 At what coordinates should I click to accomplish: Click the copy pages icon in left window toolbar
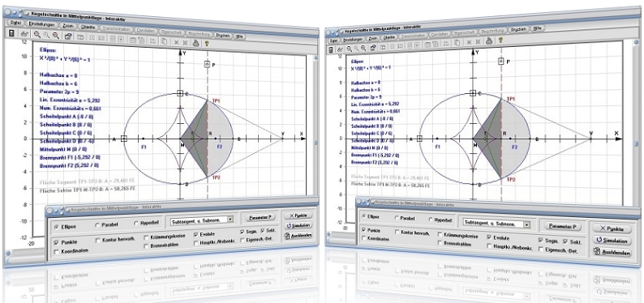point(164,41)
